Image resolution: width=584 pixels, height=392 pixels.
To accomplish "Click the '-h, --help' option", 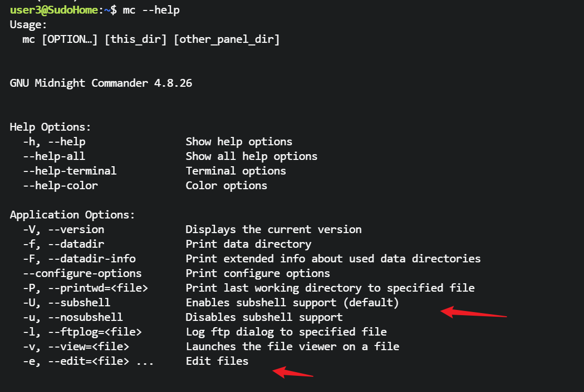I will pos(54,142).
